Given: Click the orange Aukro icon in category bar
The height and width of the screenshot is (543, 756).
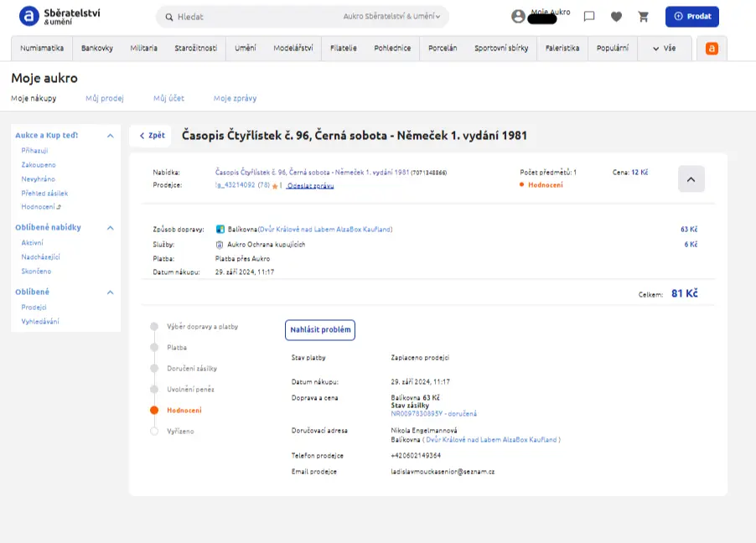Looking at the screenshot, I should (712, 49).
